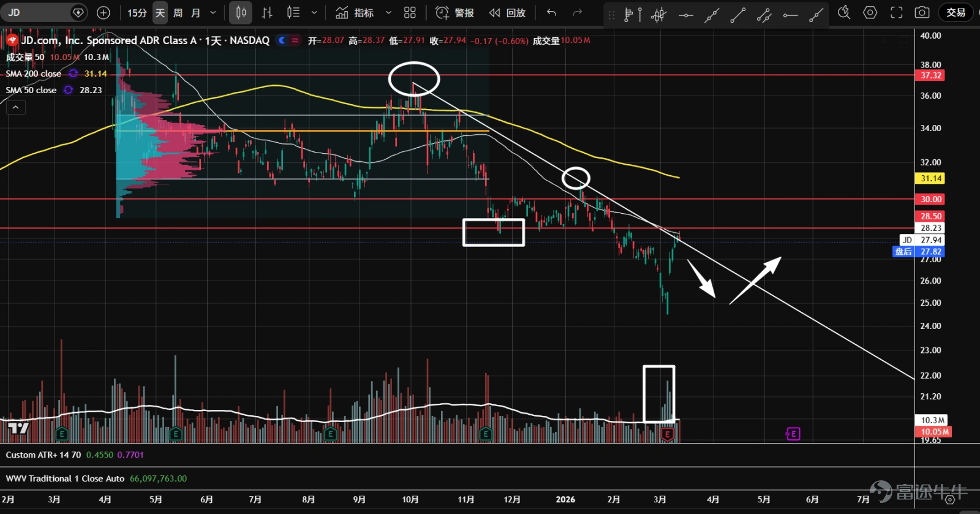Select the ray drawing tool

click(816, 15)
